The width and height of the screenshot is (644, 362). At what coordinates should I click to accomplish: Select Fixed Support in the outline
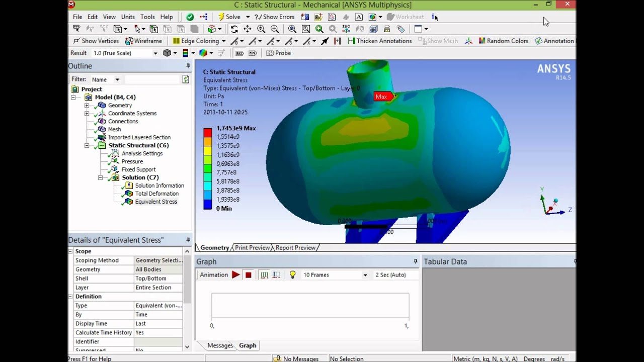[x=138, y=169]
